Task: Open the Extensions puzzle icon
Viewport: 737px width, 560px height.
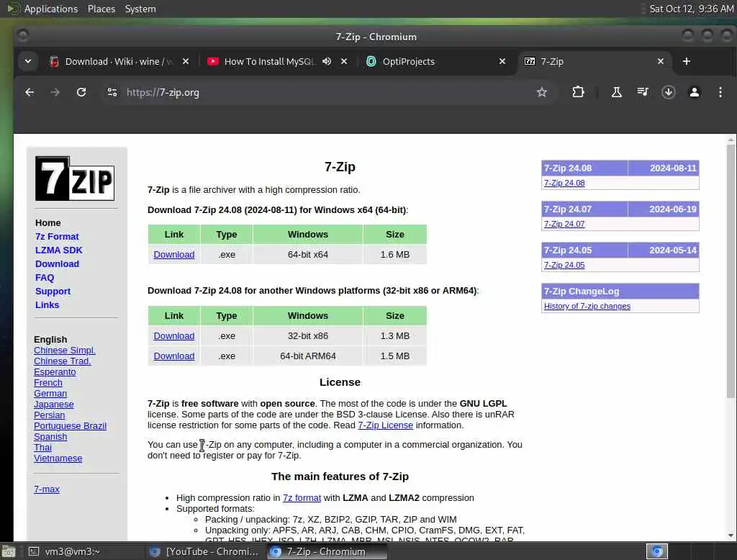Action: click(x=578, y=93)
